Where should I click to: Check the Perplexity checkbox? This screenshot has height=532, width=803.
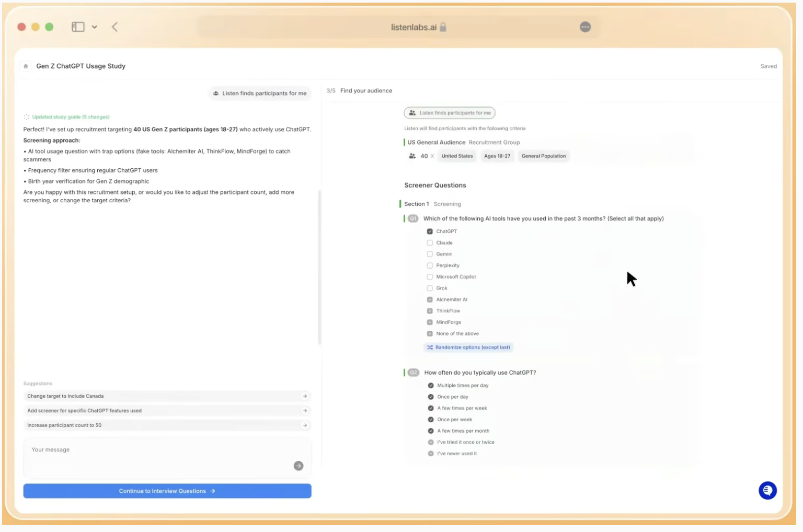pyautogui.click(x=430, y=265)
